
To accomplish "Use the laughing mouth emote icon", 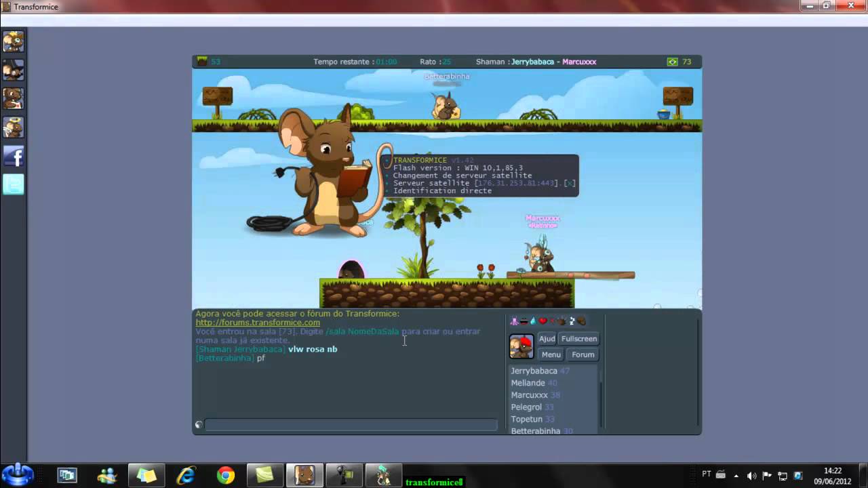I will 524,321.
